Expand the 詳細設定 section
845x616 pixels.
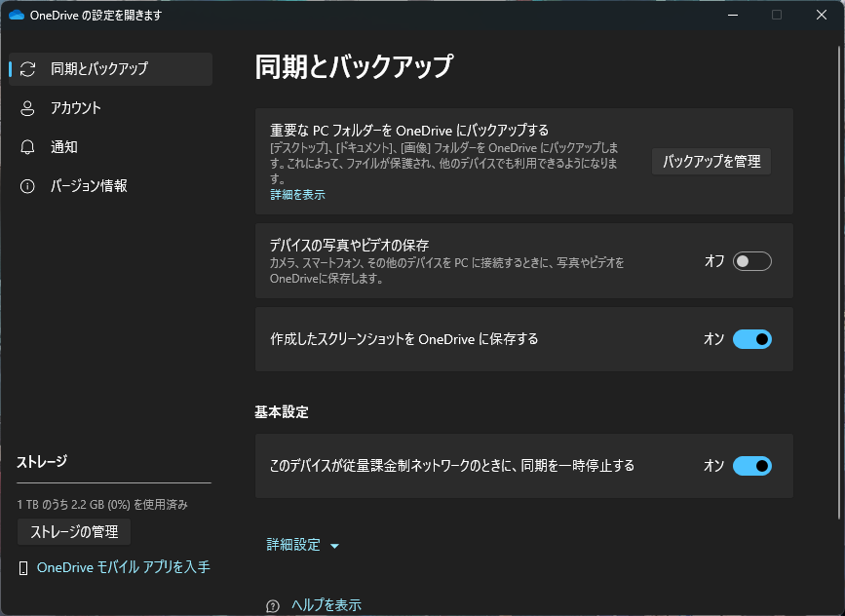(303, 545)
